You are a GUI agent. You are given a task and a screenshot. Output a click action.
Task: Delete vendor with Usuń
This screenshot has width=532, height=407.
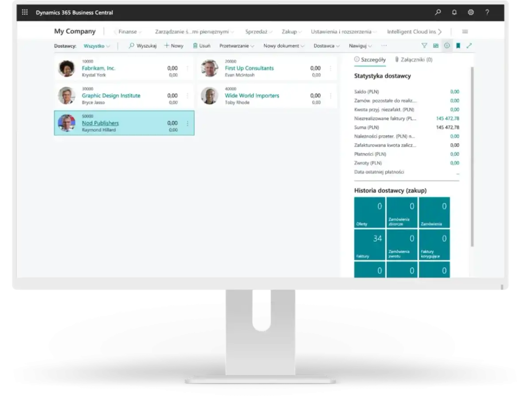(x=202, y=46)
